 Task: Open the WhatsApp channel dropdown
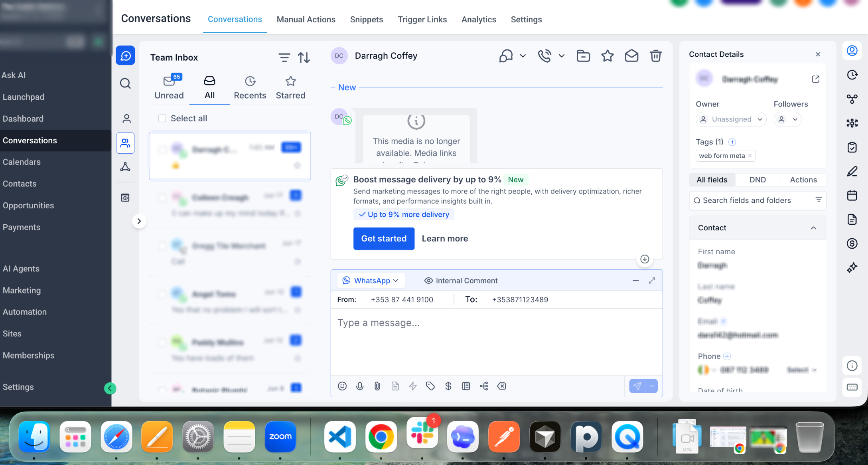371,281
